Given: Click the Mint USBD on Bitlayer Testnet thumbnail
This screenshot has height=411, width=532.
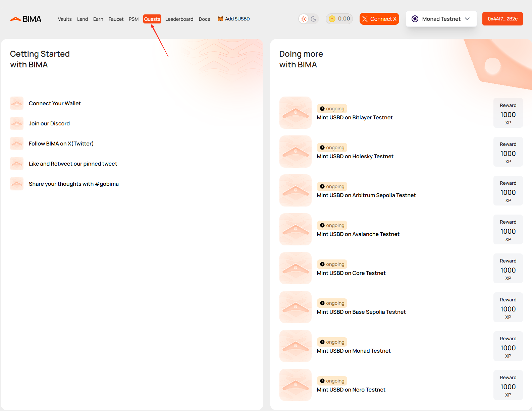Looking at the screenshot, I should coord(295,113).
